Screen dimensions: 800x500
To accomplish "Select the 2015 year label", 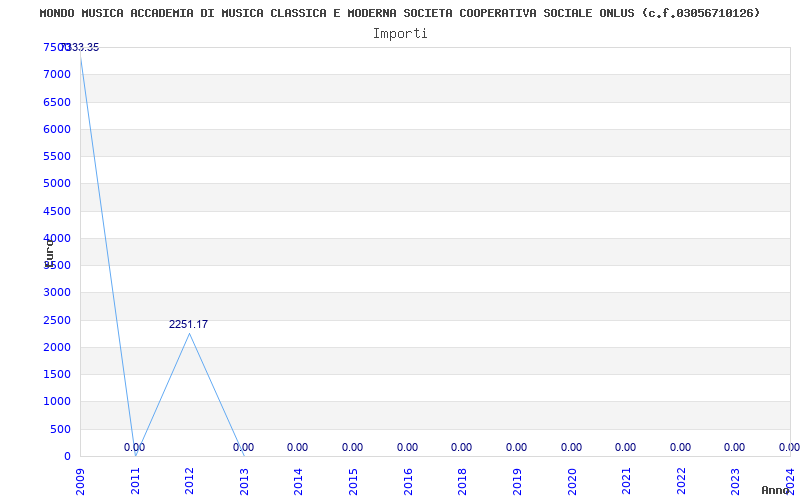I will tap(353, 481).
